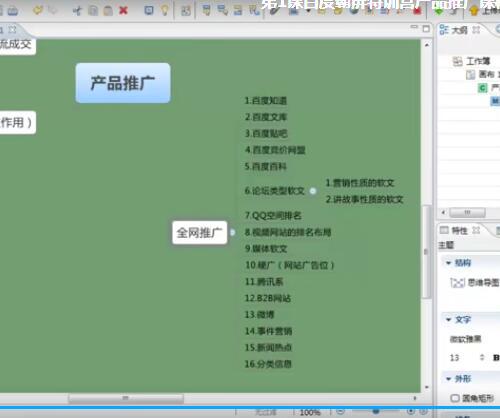Click outline panel scroll-left arrow
Screen dimensions: 500x418
(x=443, y=212)
